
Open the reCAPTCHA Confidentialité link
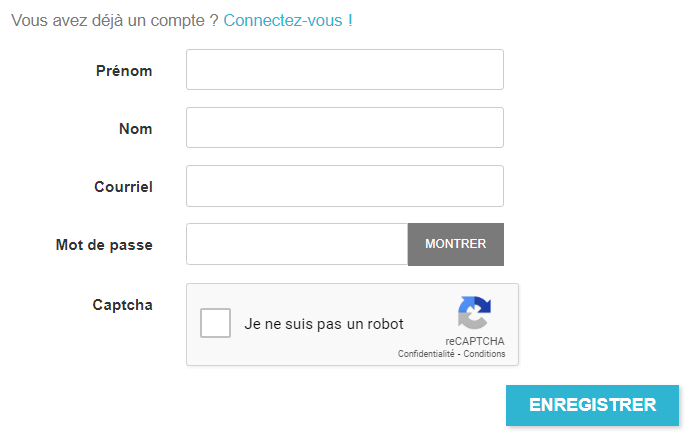coord(426,354)
